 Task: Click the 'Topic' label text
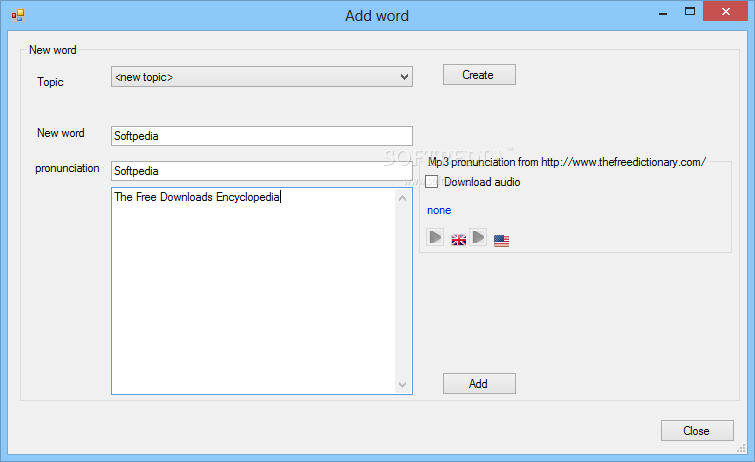[51, 82]
